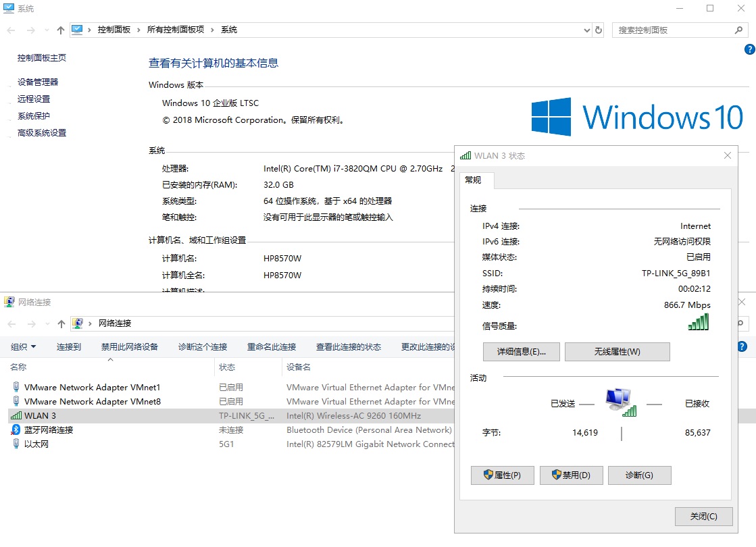This screenshot has width=756, height=547.
Task: Click the 名称 column sort chevron
Action: coord(110,359)
